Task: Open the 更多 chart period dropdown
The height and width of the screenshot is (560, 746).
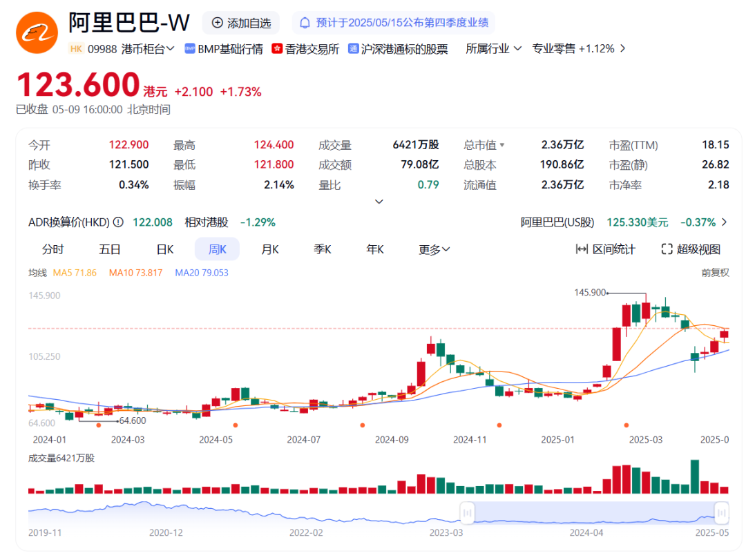Action: tap(434, 249)
